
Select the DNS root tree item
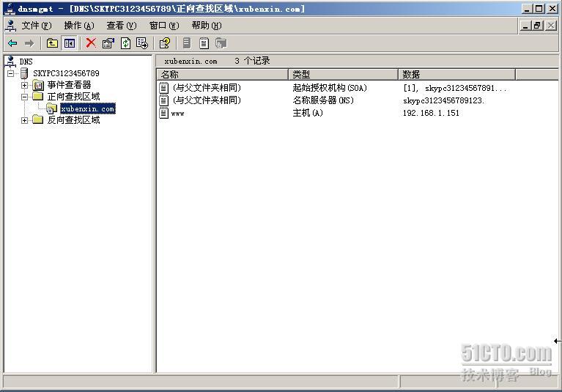pyautogui.click(x=26, y=62)
